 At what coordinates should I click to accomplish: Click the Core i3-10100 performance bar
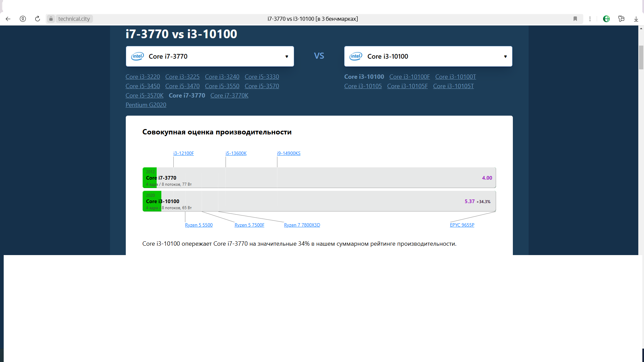point(319,201)
